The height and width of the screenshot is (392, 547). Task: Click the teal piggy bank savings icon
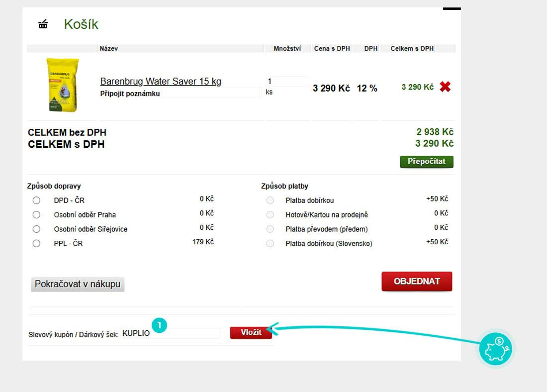click(x=497, y=348)
